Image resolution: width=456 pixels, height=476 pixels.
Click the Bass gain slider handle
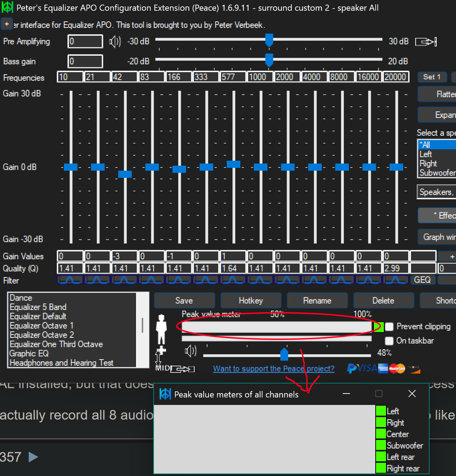point(269,60)
